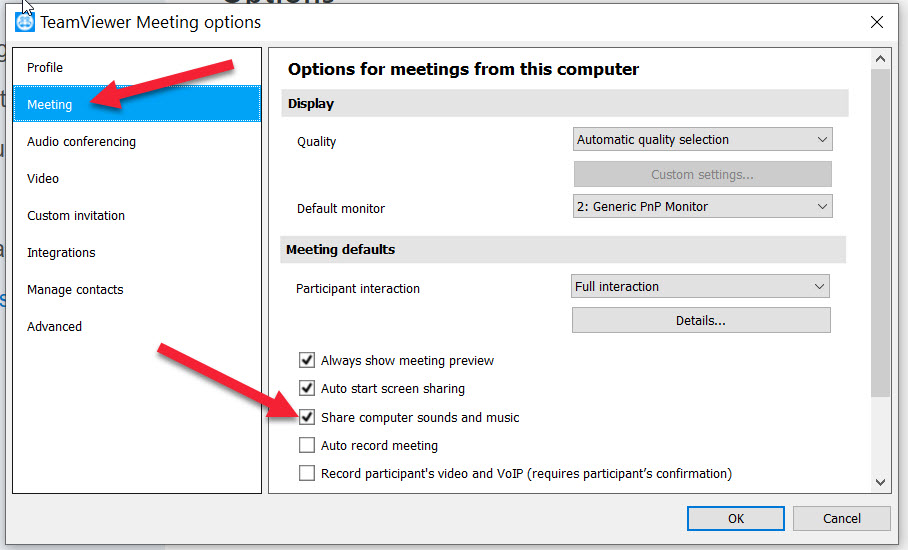Click the scrollbar down arrow
Screen dimensions: 908x550
pyautogui.click(x=880, y=482)
